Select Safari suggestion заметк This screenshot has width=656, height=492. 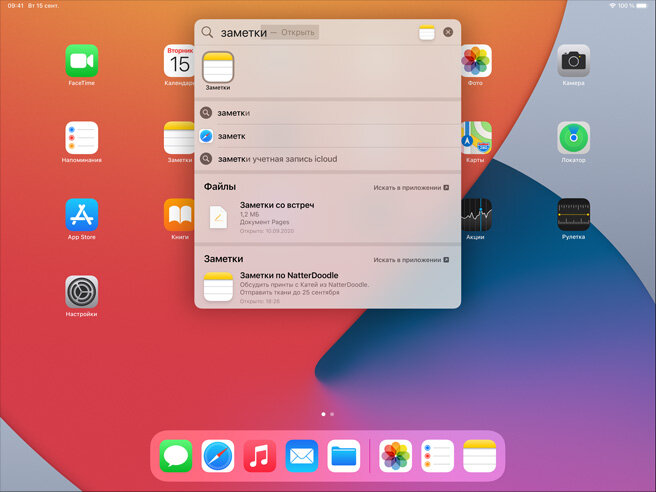pyautogui.click(x=328, y=136)
